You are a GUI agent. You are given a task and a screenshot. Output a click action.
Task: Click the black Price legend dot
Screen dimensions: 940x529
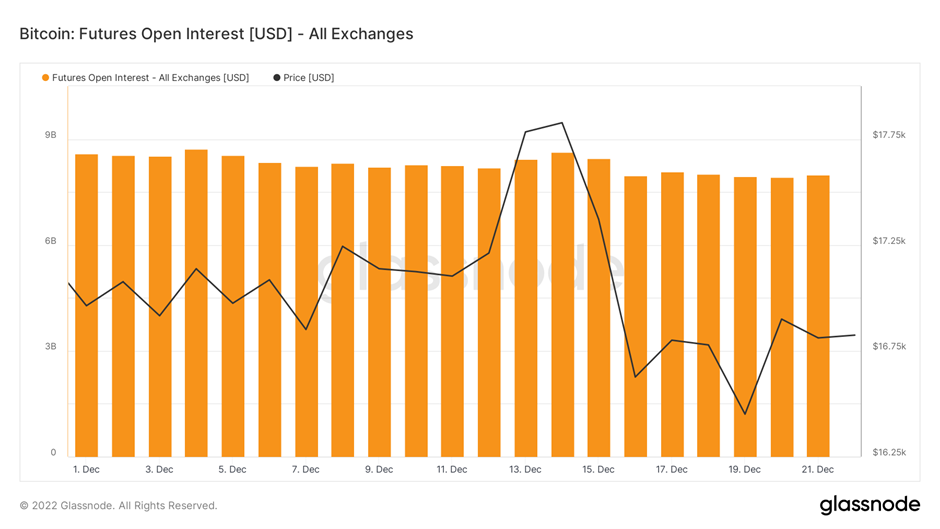point(276,78)
